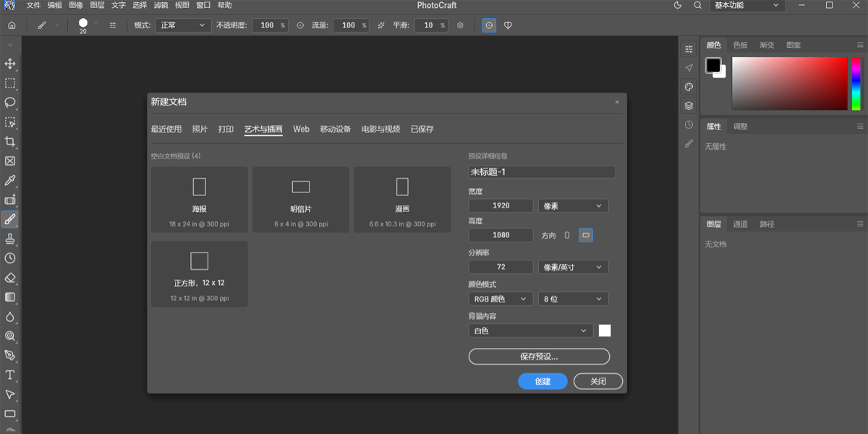
Task: Open smoothing options gear icon
Action: pyautogui.click(x=460, y=25)
